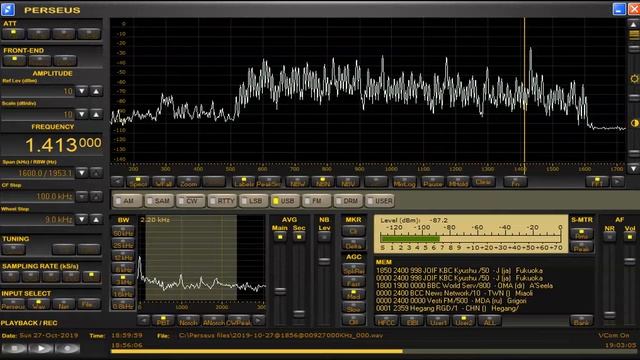Click the MkrLog button
640x360 pixels.
pyautogui.click(x=404, y=182)
